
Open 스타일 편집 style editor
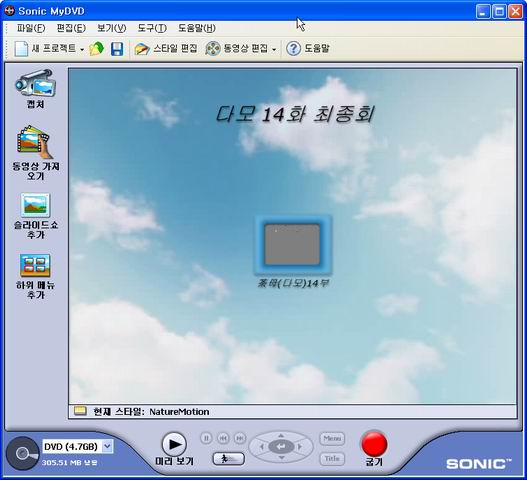[166, 49]
